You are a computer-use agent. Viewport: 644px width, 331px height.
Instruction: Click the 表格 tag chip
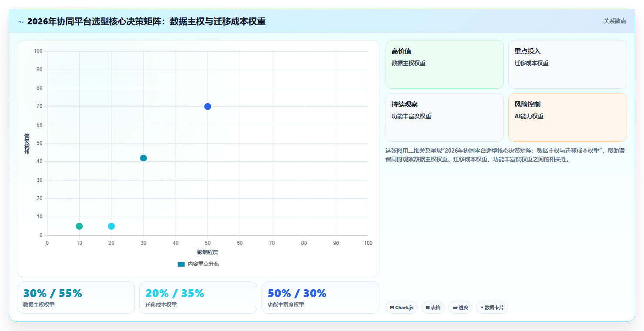point(433,308)
